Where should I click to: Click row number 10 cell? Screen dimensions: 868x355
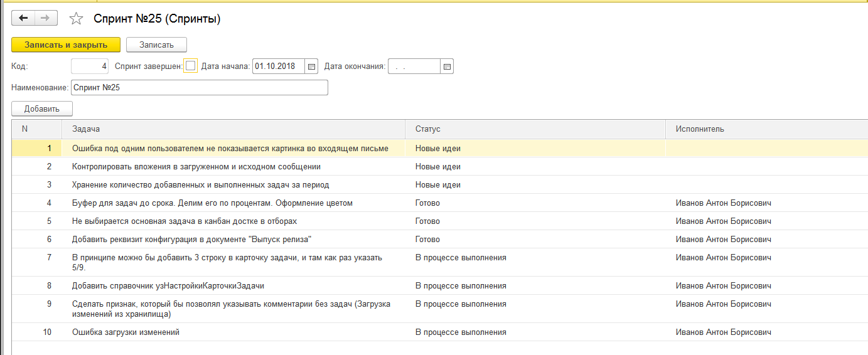tap(37, 332)
